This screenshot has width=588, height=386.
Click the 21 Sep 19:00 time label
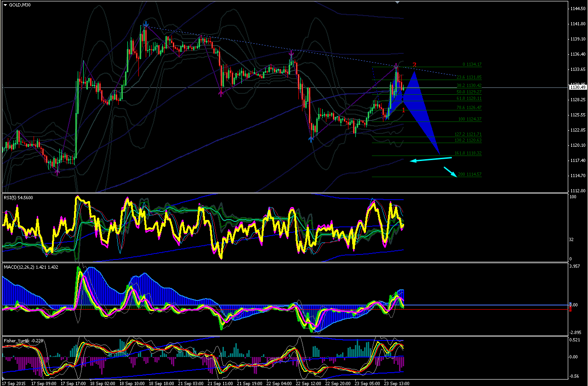[x=251, y=383]
